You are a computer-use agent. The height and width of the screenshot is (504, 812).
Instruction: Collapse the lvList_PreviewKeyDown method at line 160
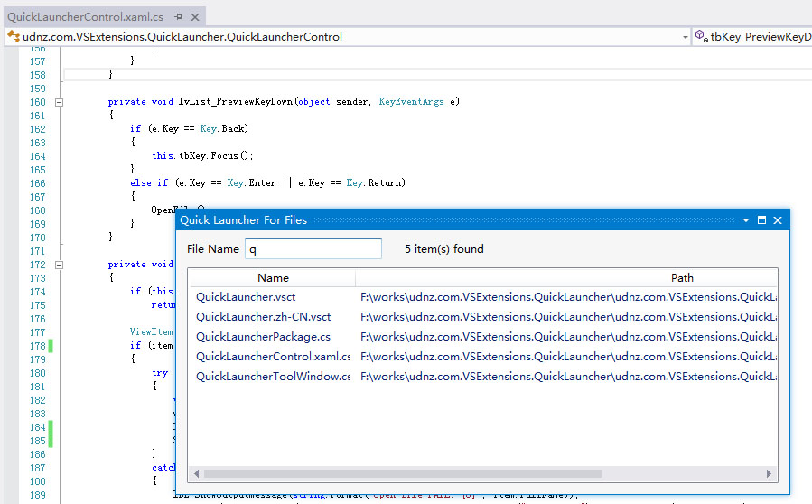[59, 102]
